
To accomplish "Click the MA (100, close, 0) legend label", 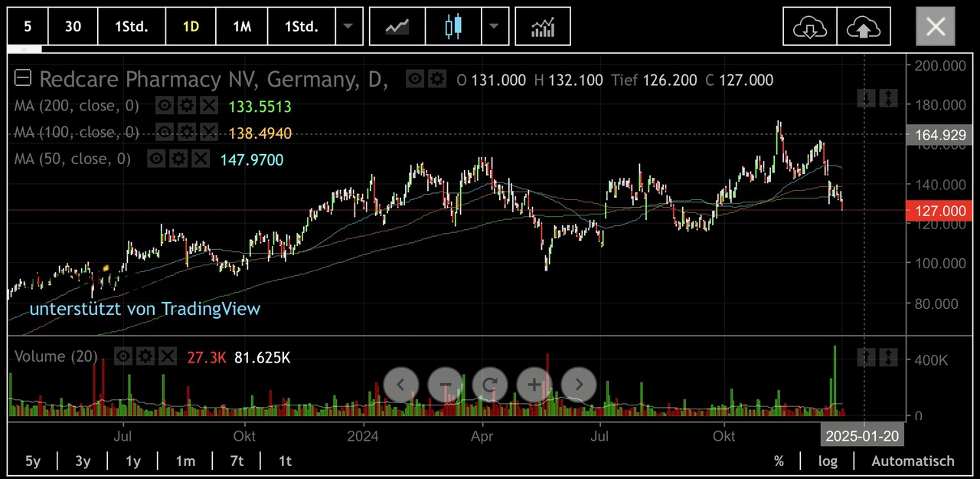I will [77, 133].
